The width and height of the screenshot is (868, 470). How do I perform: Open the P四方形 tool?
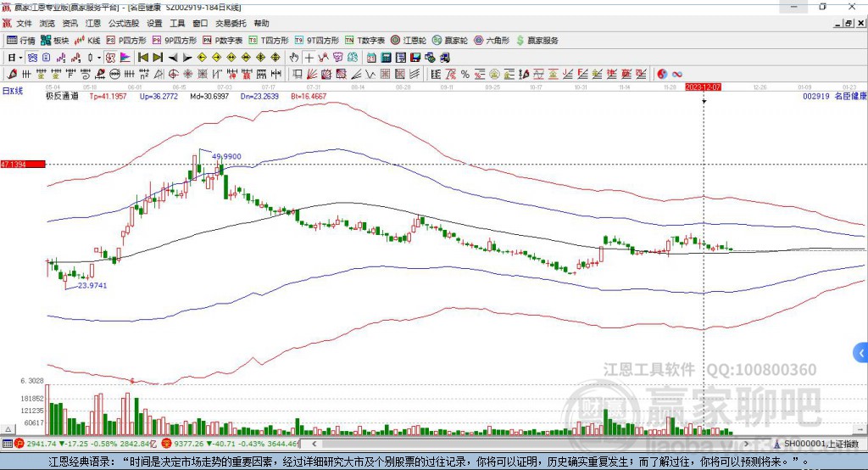point(126,41)
